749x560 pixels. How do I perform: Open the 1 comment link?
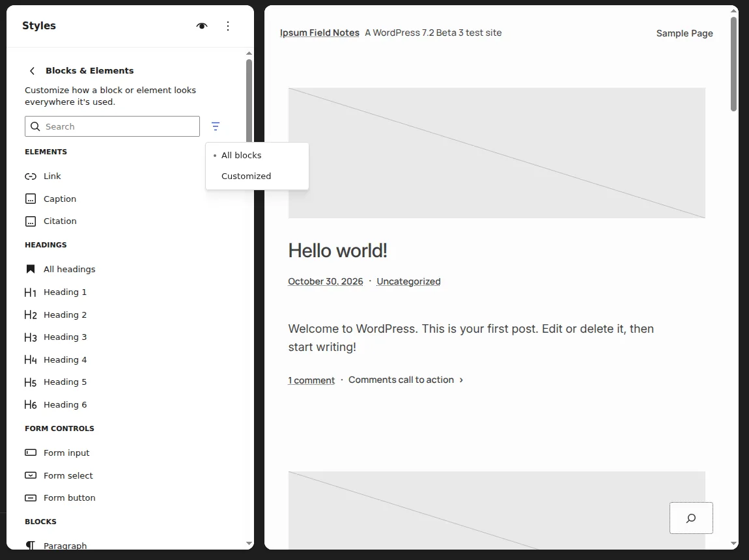click(311, 380)
